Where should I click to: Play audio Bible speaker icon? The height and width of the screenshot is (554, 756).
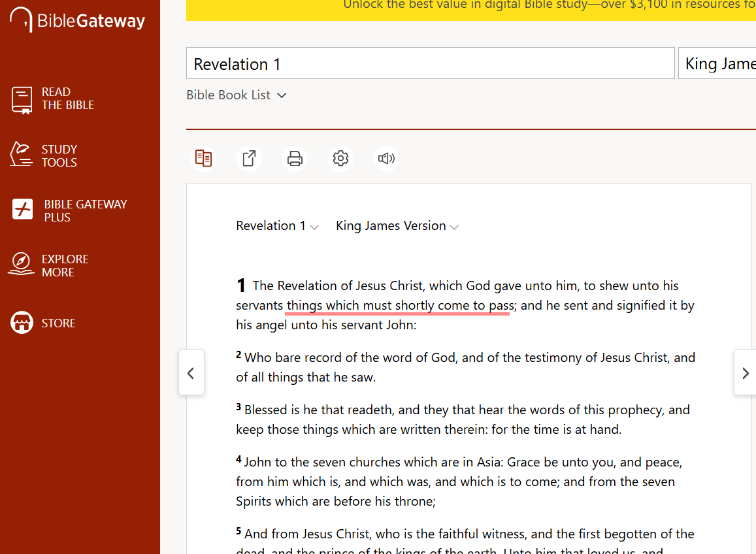click(386, 158)
